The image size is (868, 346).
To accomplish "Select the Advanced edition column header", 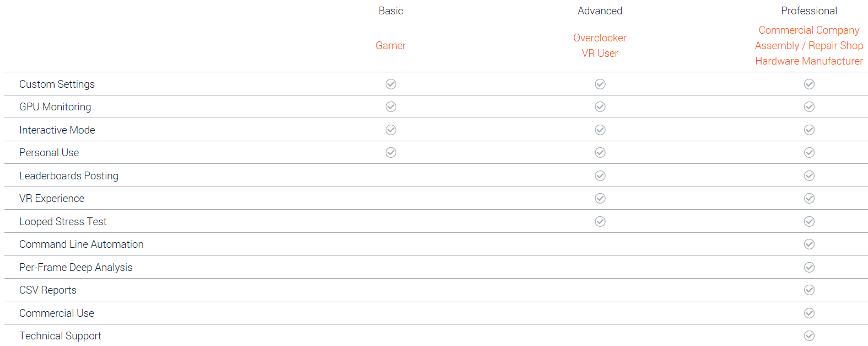I will tap(600, 10).
